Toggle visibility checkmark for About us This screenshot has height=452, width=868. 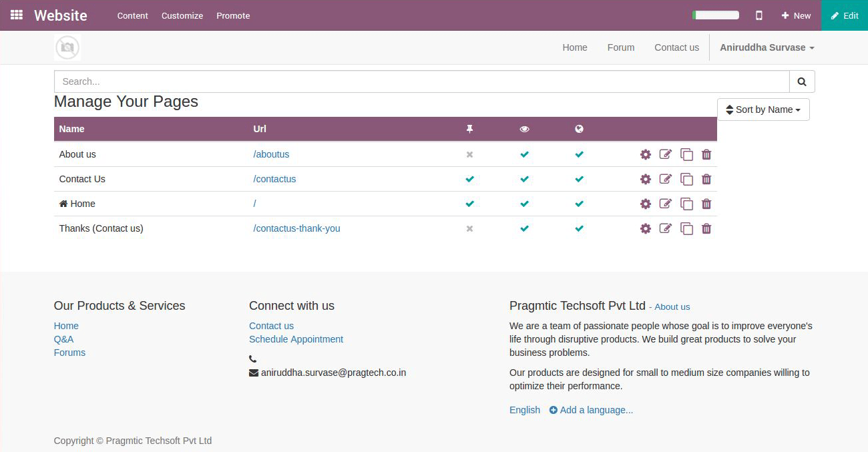coord(524,154)
